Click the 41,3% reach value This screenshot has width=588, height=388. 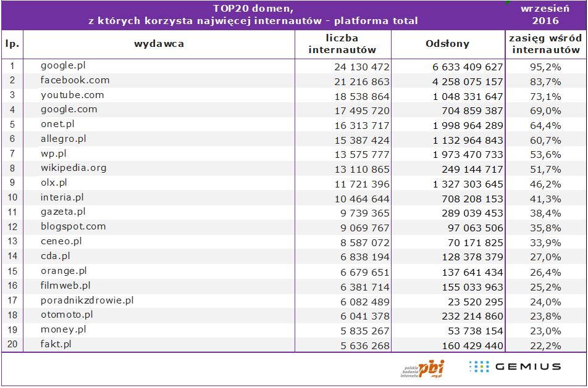545,199
